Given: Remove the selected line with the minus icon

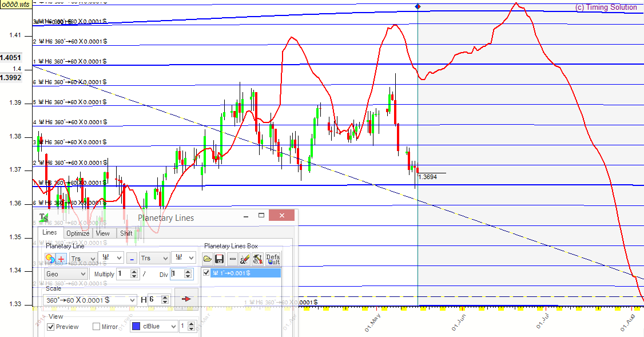Looking at the screenshot, I should coord(232,259).
